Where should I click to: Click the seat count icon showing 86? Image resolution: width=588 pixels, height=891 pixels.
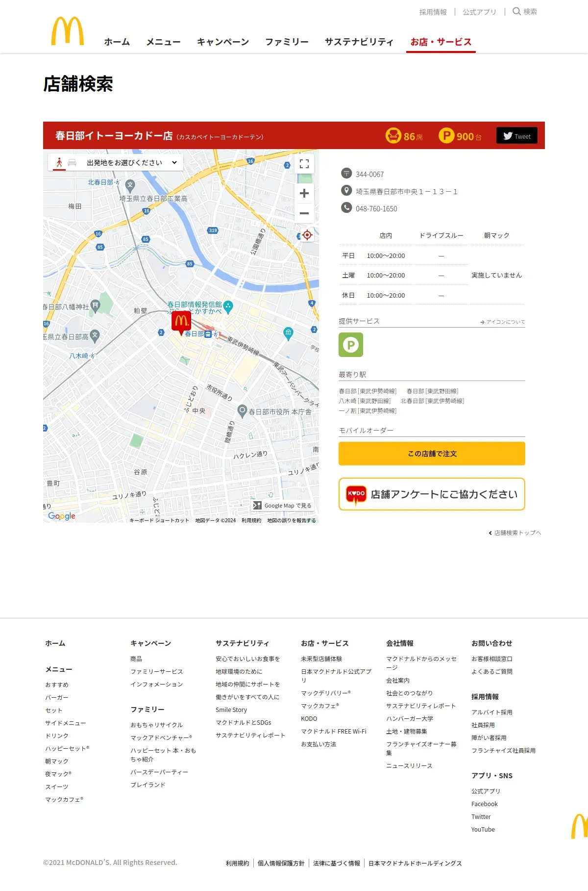click(x=393, y=136)
